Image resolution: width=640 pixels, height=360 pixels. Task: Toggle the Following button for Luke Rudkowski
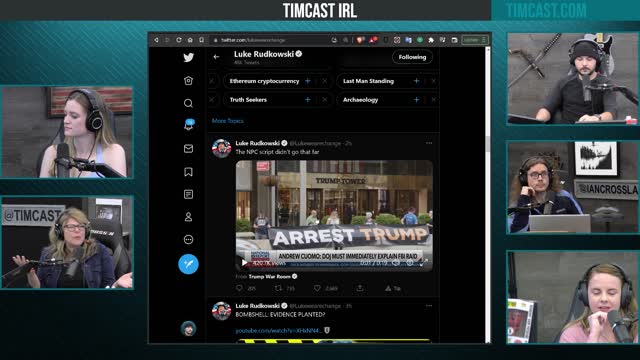click(x=412, y=57)
